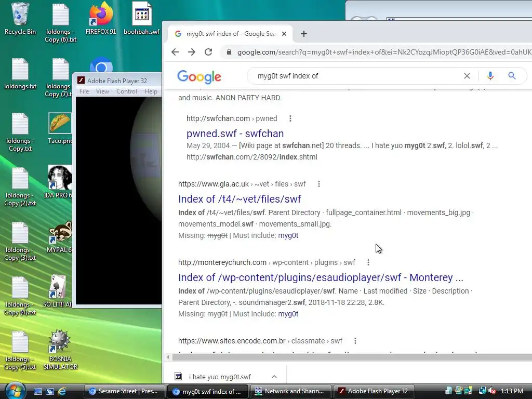Open volume icon in system tray
Screen dimensions: 532x399
click(x=493, y=391)
